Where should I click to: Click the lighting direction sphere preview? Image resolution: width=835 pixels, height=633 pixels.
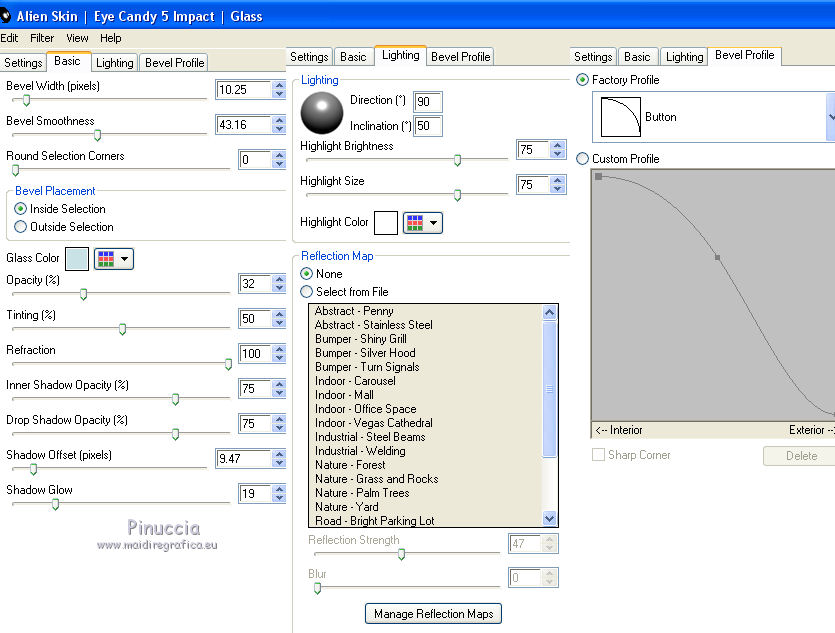pyautogui.click(x=321, y=112)
